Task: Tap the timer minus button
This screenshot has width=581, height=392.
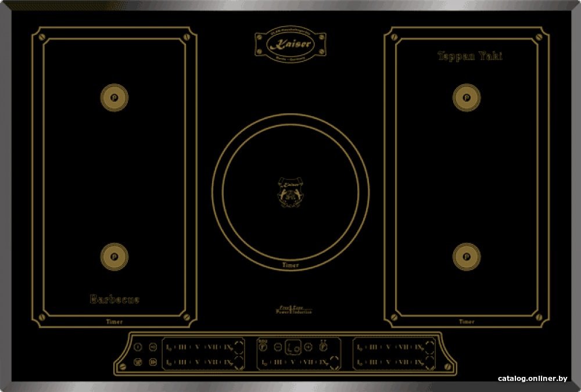Action: click(x=278, y=347)
